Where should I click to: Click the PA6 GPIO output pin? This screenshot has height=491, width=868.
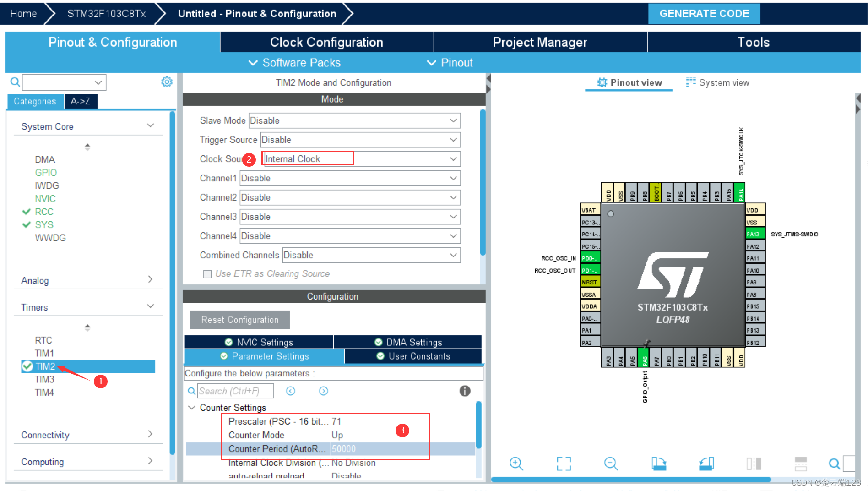[x=644, y=357]
